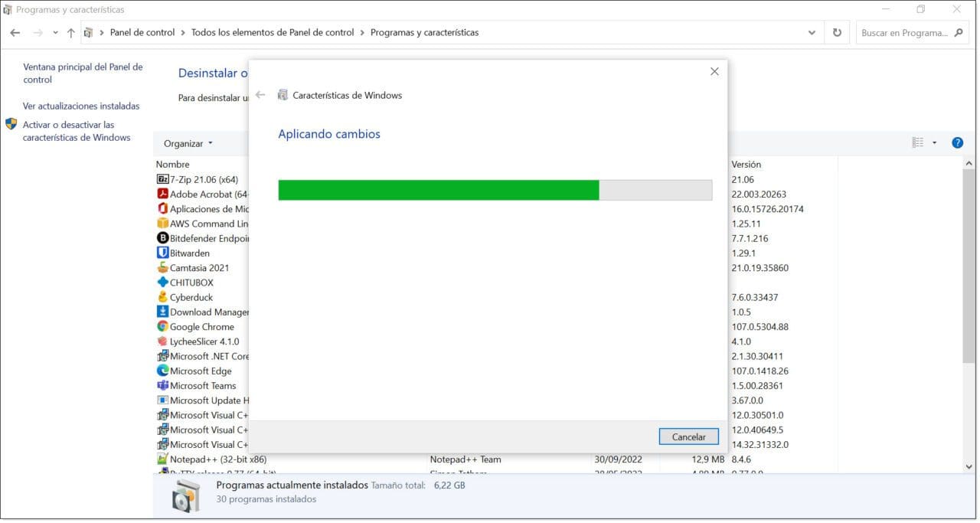
Task: Click the Programas actualmente instalados details icon
Action: pos(185,496)
